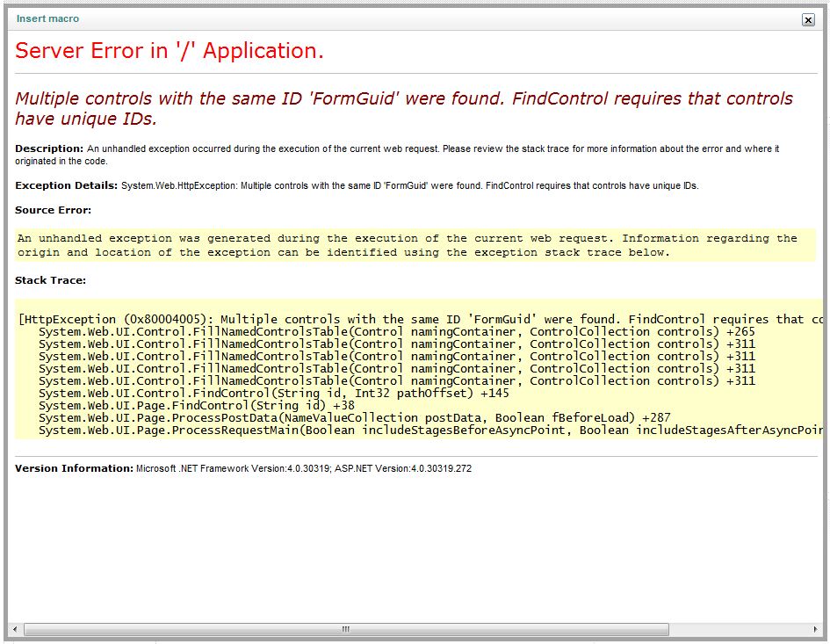830x644 pixels.
Task: Click the Insert macro title text
Action: [x=47, y=18]
